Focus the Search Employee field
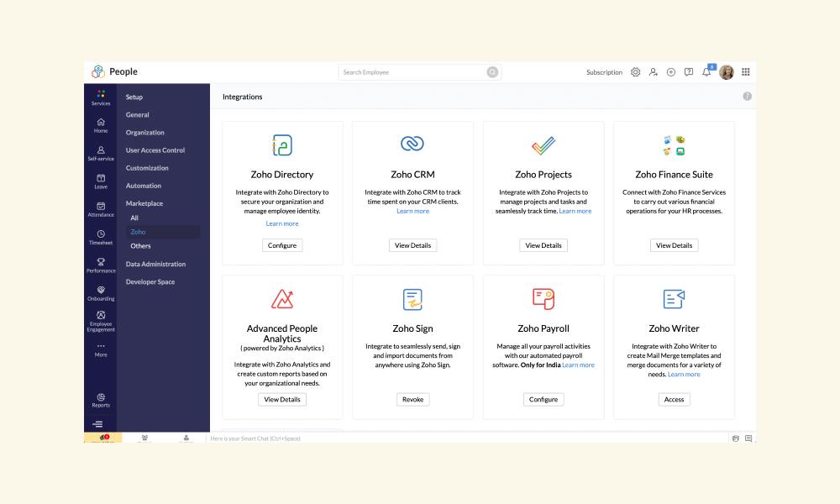Screen dimensions: 840x504 [419, 71]
